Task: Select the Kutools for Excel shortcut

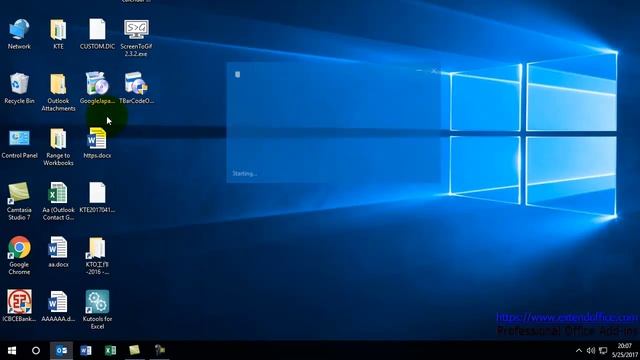Action: (97, 310)
